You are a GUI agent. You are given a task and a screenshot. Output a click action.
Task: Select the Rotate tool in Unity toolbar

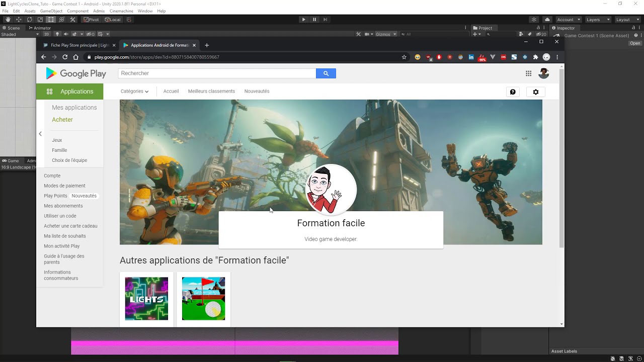(x=29, y=20)
